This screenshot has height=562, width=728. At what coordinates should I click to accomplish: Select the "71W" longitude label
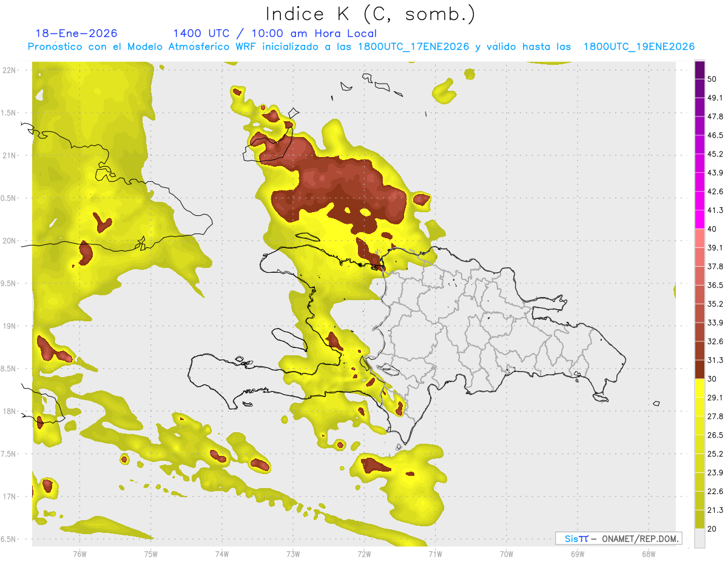[x=435, y=554]
